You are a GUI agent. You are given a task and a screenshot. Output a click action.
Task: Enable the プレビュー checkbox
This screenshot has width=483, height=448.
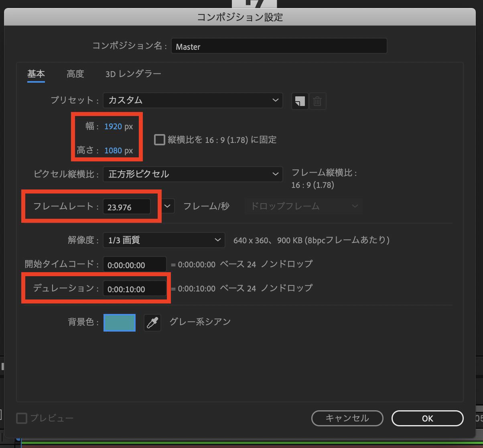21,418
